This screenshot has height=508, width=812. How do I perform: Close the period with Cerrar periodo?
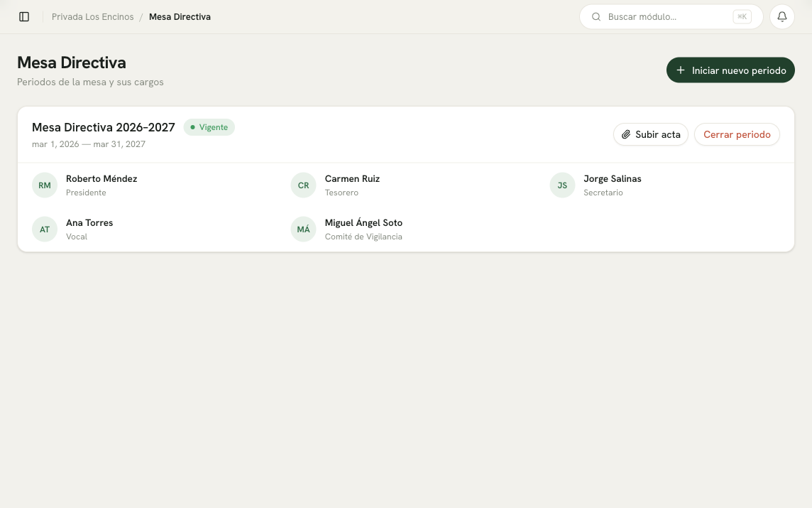(737, 134)
